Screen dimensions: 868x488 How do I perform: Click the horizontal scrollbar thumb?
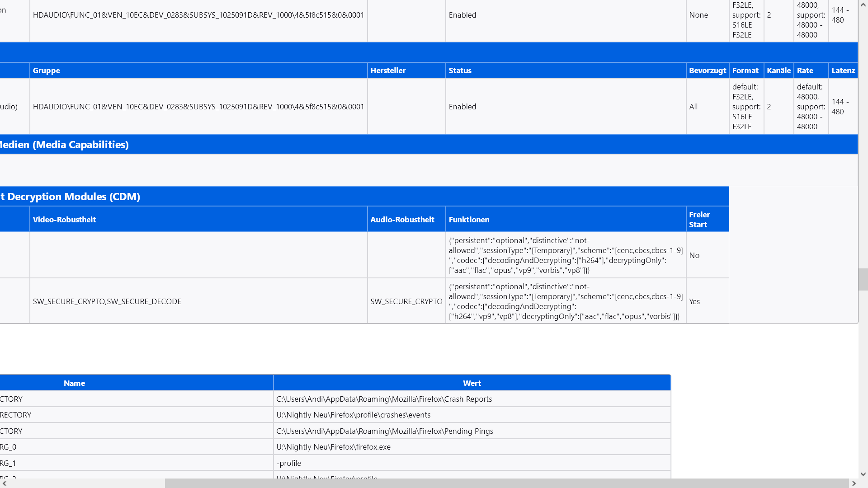(x=506, y=483)
